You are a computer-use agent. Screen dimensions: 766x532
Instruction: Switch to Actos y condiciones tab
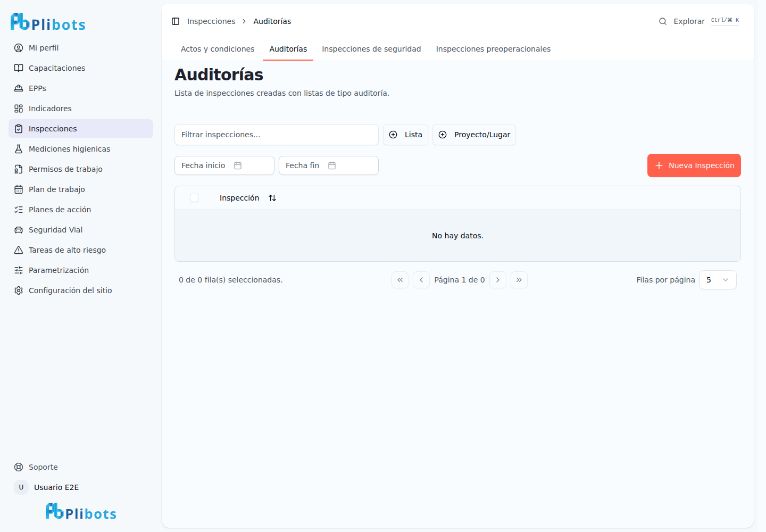tap(218, 49)
